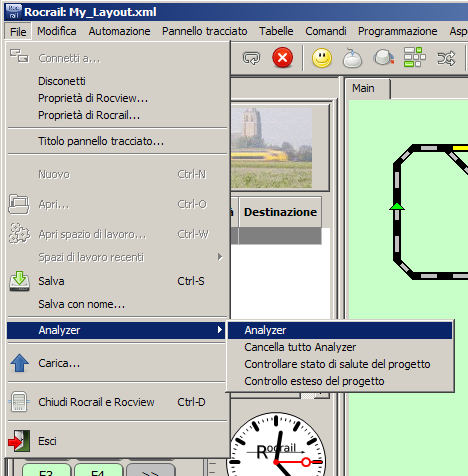Choose Controllare stato di salute del progetto
Viewport: 468px width, 476px height.
pos(340,364)
